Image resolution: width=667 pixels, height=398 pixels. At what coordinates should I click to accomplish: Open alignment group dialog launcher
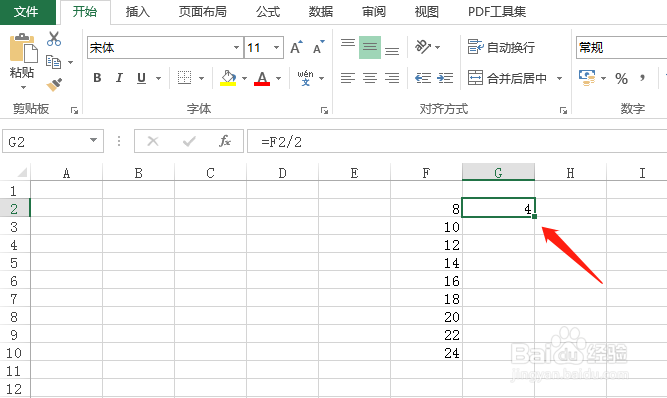pos(563,111)
